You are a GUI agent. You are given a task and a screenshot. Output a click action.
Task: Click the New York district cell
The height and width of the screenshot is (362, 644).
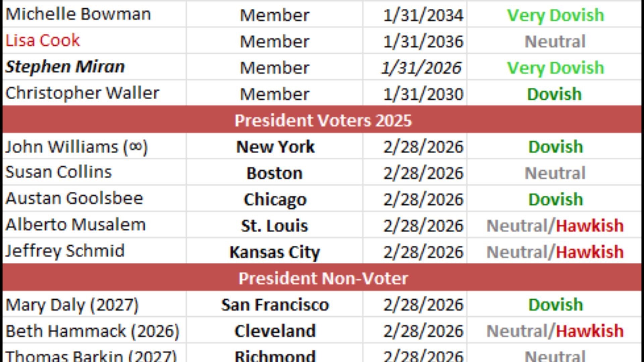pyautogui.click(x=275, y=147)
